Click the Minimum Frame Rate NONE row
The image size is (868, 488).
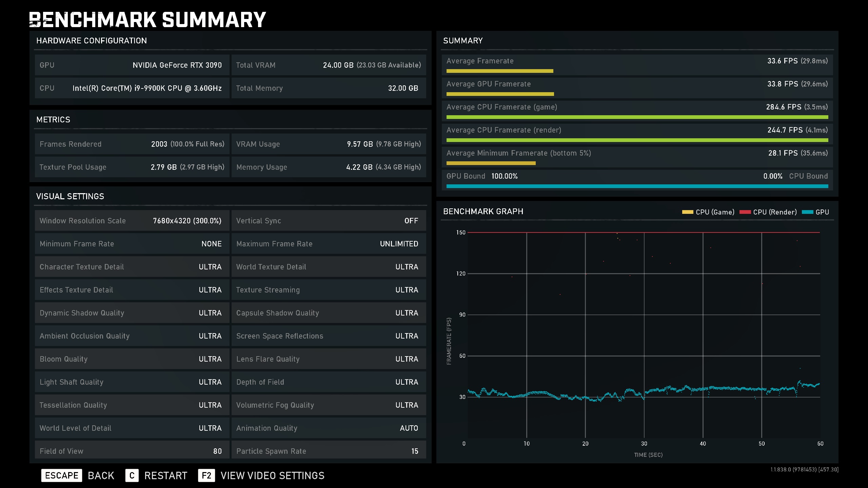(x=132, y=244)
